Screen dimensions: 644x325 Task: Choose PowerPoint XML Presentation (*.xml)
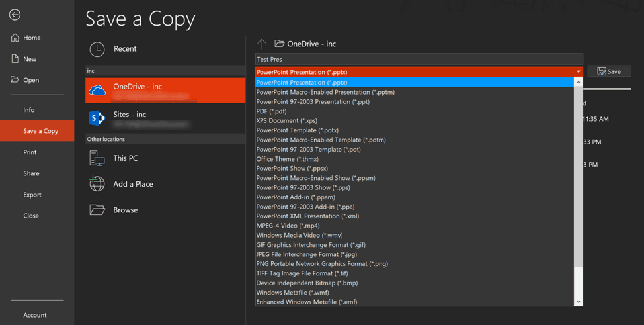click(x=415, y=216)
